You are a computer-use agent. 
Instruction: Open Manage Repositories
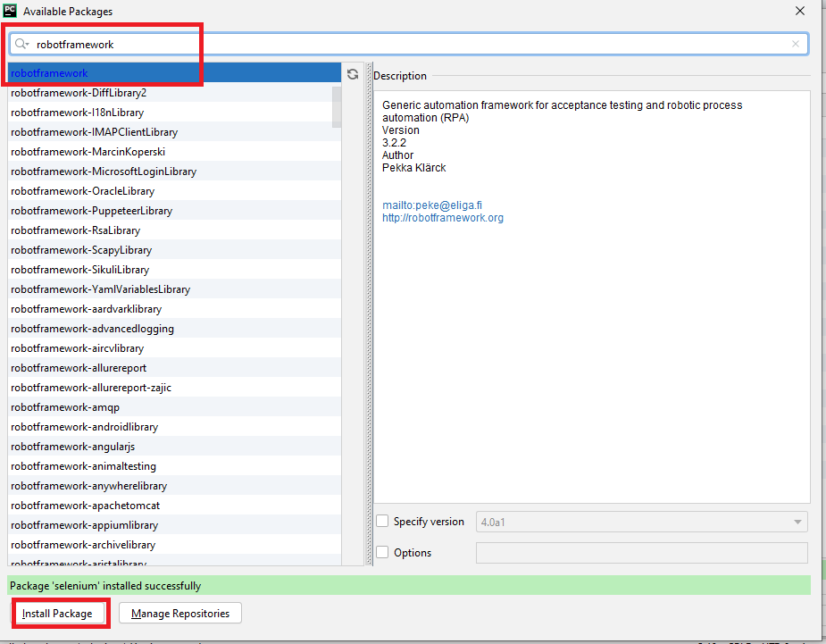(180, 614)
